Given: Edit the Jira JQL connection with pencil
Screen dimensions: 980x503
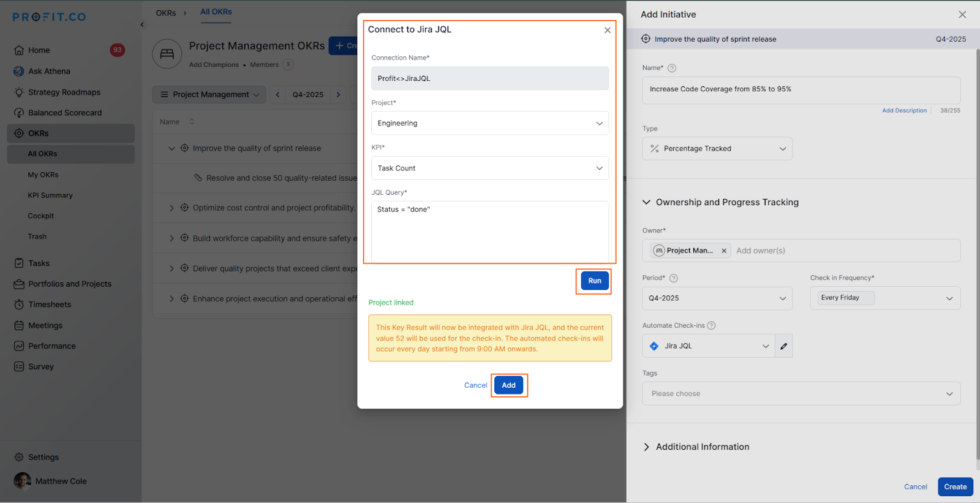Looking at the screenshot, I should (784, 346).
